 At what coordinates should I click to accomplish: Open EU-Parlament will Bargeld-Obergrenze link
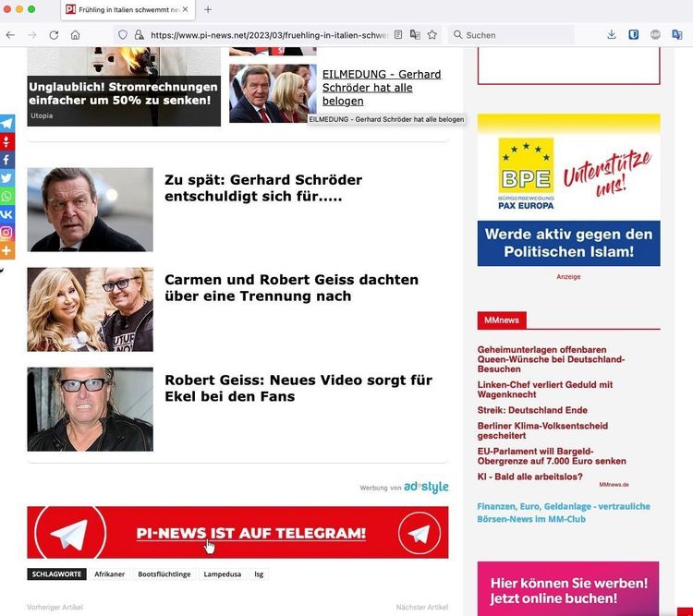(x=552, y=456)
